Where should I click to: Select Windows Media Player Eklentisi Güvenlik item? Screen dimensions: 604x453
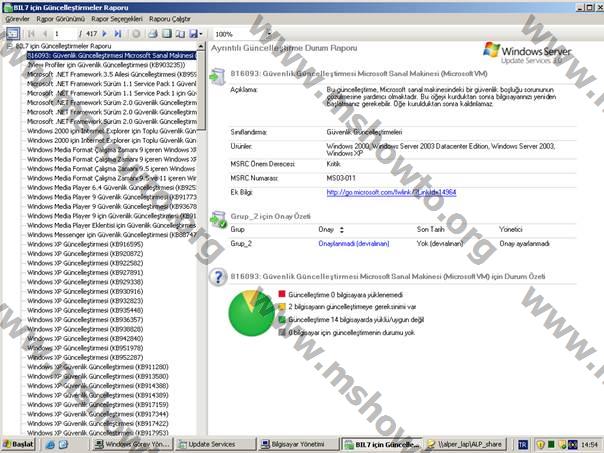(112, 225)
